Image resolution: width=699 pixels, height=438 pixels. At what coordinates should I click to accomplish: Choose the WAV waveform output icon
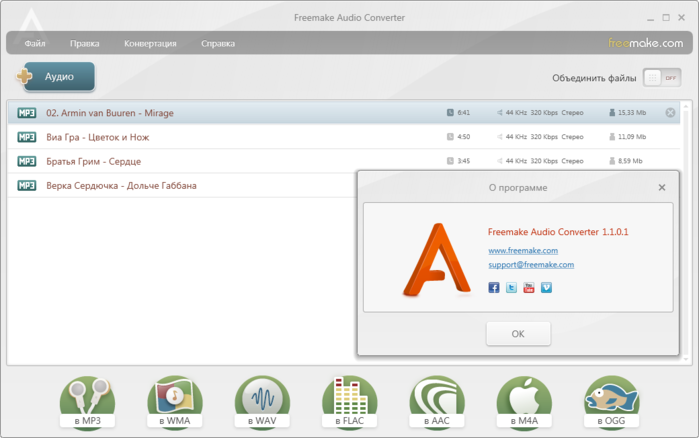click(262, 402)
